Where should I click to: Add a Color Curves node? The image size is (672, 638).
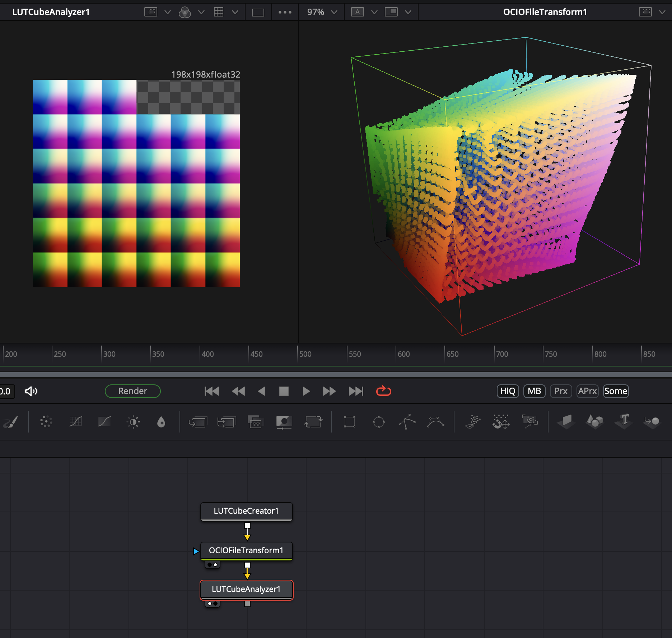104,422
